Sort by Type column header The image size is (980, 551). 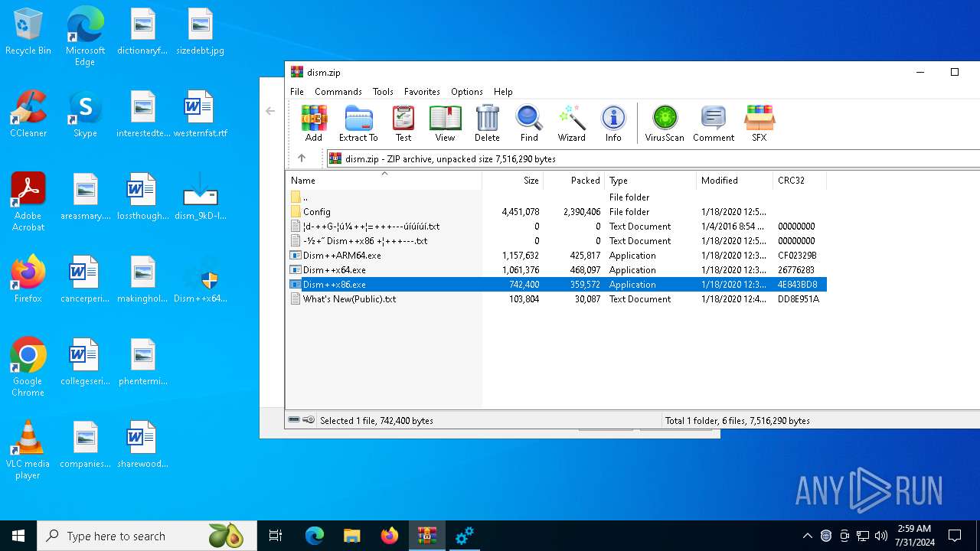click(x=651, y=181)
